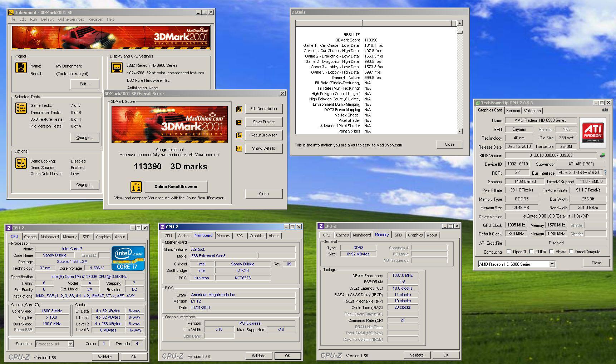
Task: Click the Options demo looping icon
Action: pyautogui.click(x=21, y=163)
